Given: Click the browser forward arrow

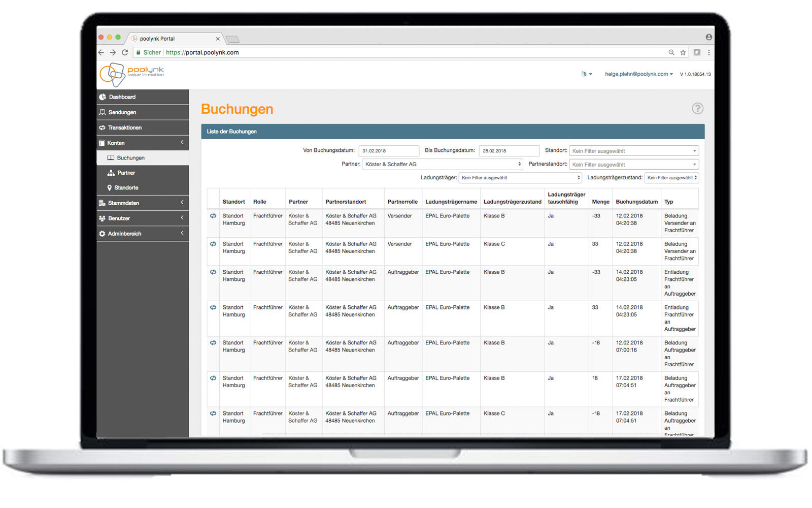Looking at the screenshot, I should [x=113, y=52].
